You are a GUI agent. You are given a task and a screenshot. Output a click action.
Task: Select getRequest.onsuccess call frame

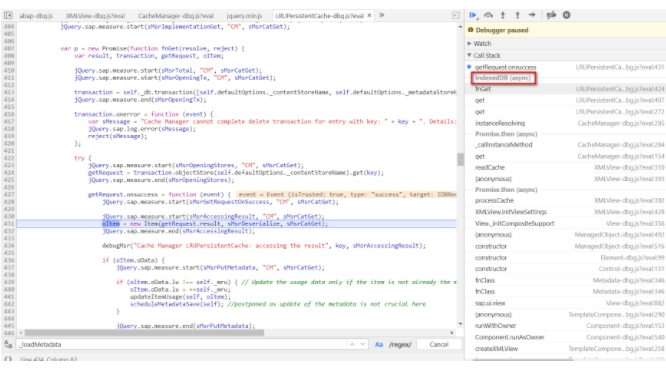coord(565,67)
